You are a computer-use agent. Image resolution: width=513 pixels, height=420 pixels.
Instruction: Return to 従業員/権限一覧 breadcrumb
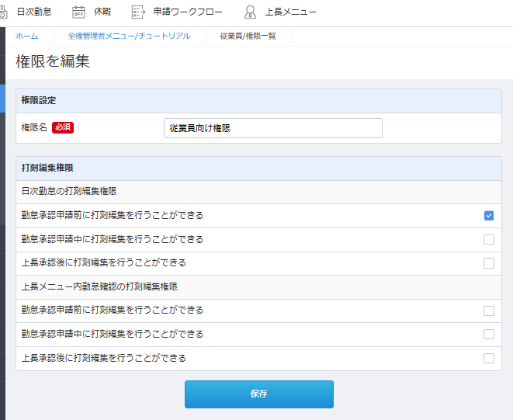248,36
